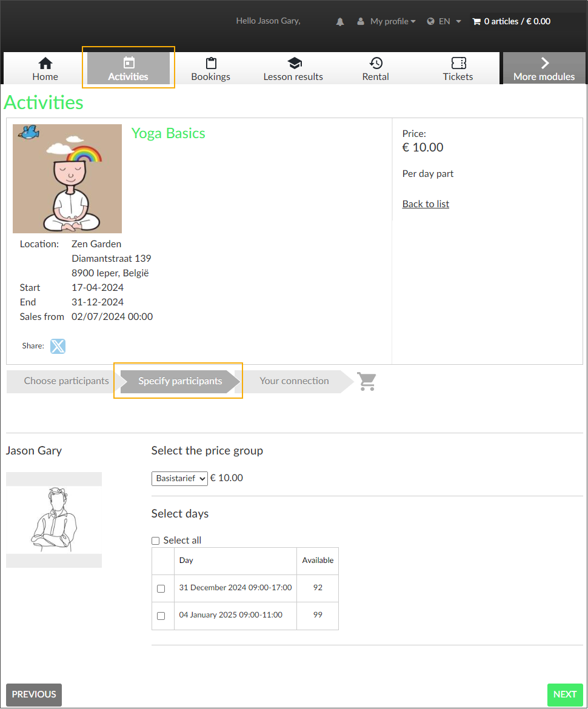The image size is (588, 709).
Task: Tick the 31 December 2024 day checkbox
Action: point(161,588)
